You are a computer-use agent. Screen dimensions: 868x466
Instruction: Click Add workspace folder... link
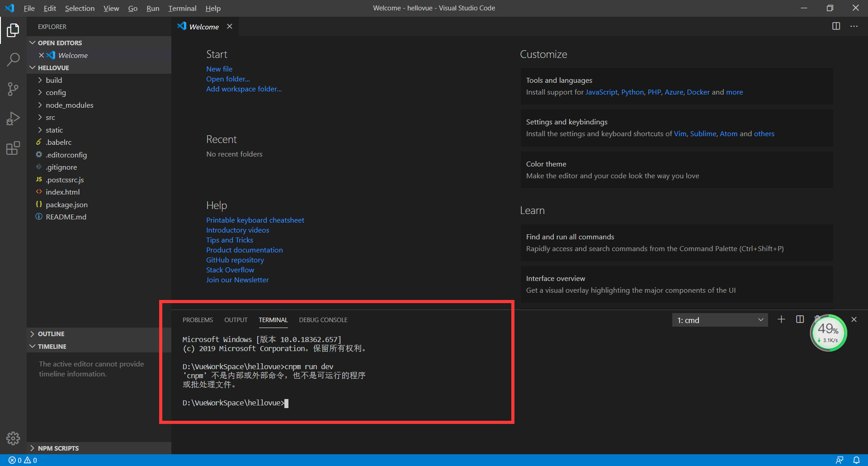[244, 89]
